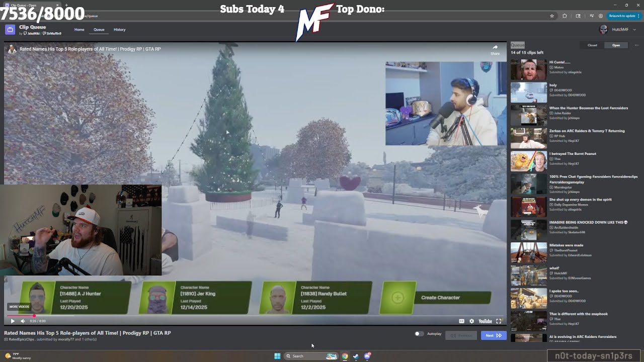Open the Chrome three-dot menu
This screenshot has width=644, height=362.
click(x=639, y=16)
